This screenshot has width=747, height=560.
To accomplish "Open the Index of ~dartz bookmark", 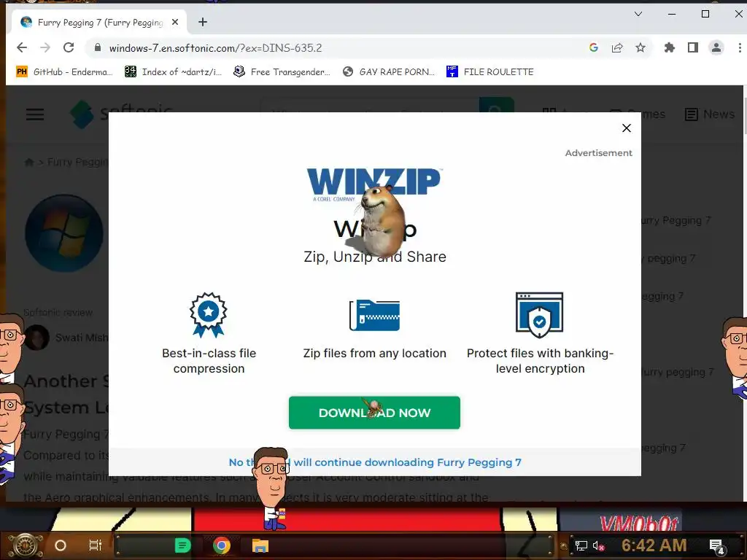I will pyautogui.click(x=174, y=72).
